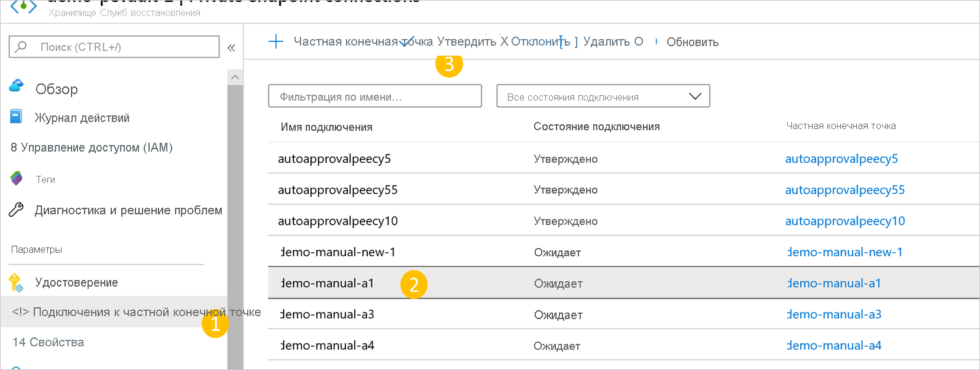Click Частная конечная точка column header
The image size is (980, 370).
coord(841,126)
